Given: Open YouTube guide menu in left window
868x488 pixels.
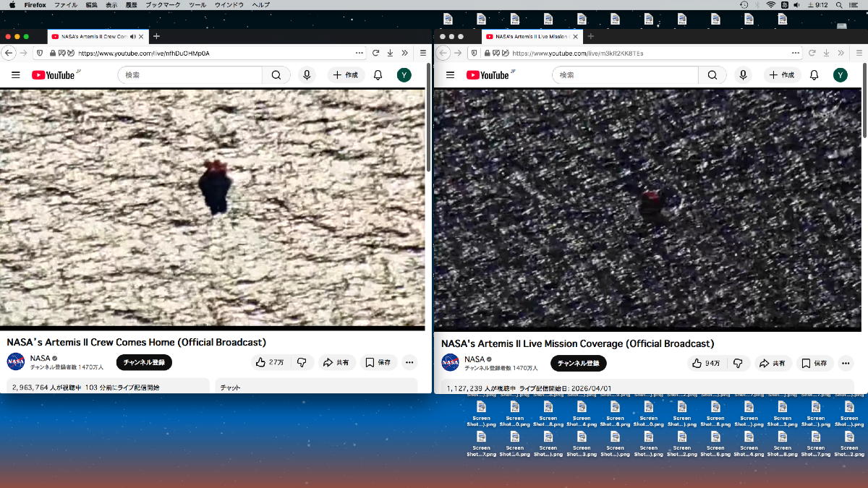Looking at the screenshot, I should pos(15,75).
